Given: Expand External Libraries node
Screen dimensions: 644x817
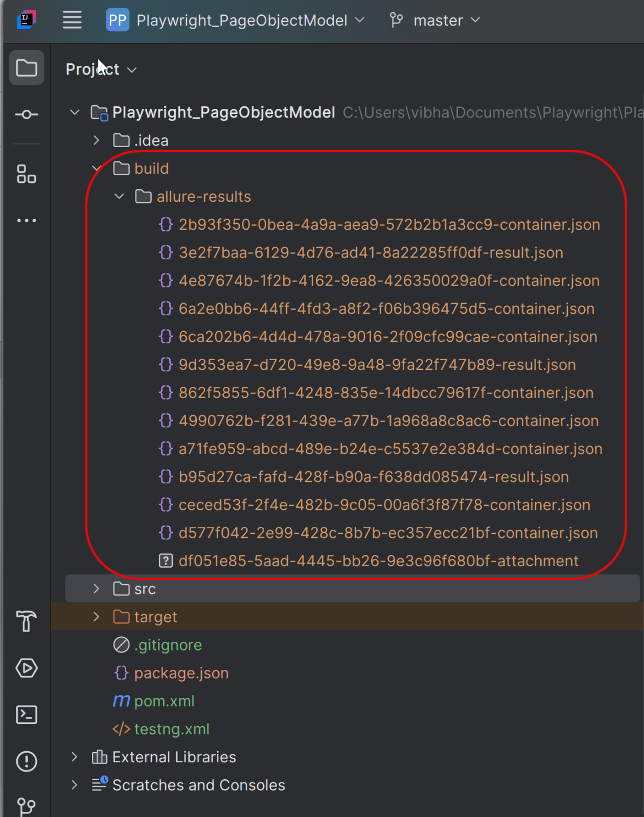Looking at the screenshot, I should [x=75, y=757].
